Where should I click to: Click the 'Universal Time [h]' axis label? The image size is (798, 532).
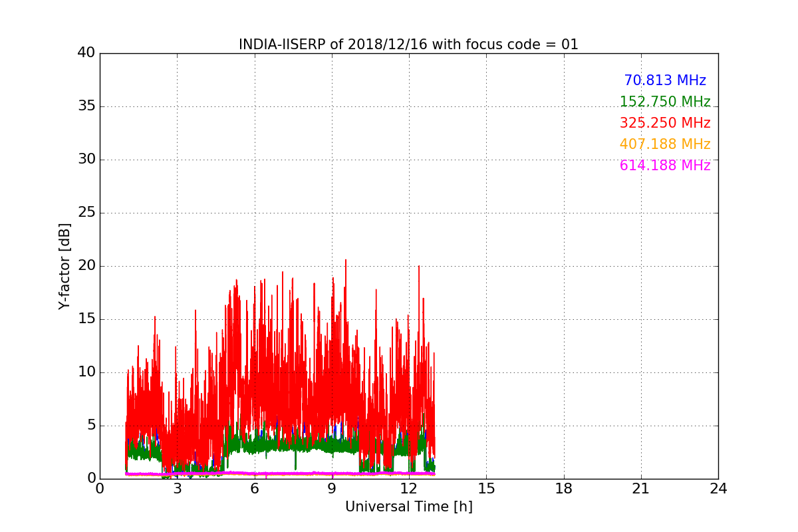click(x=409, y=507)
